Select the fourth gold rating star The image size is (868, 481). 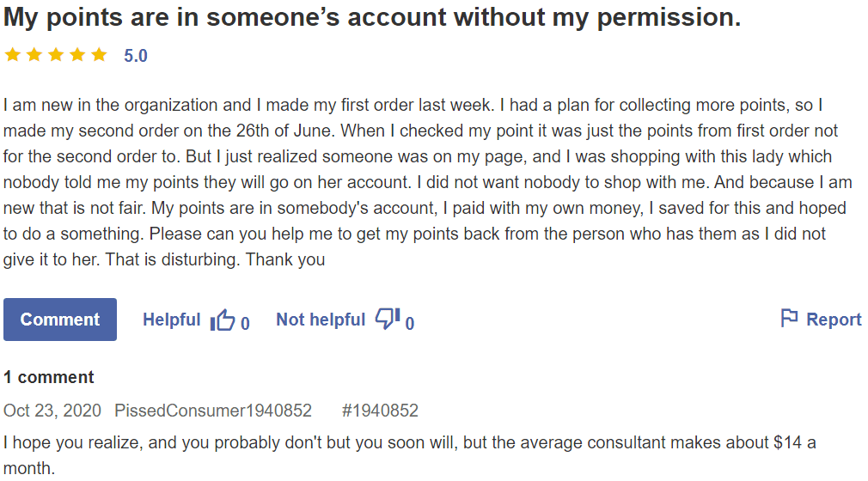(x=77, y=55)
